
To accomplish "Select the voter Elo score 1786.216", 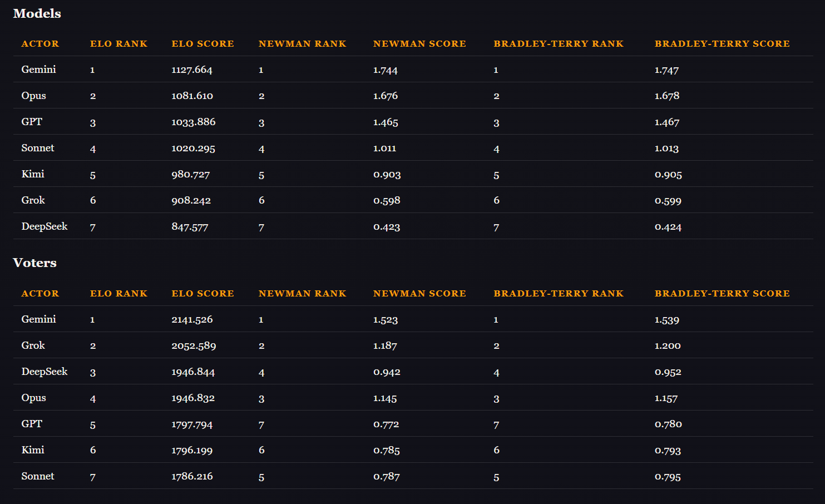I will (x=192, y=476).
